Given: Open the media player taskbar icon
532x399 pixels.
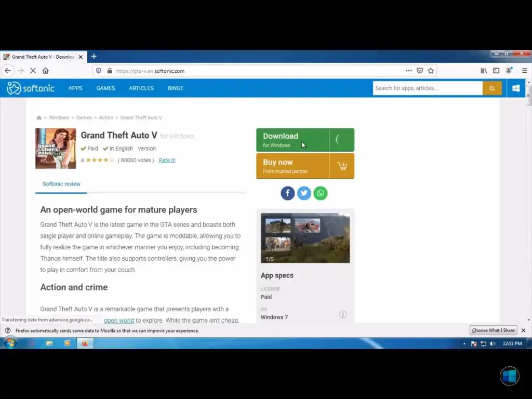Looking at the screenshot, I should 67,343.
